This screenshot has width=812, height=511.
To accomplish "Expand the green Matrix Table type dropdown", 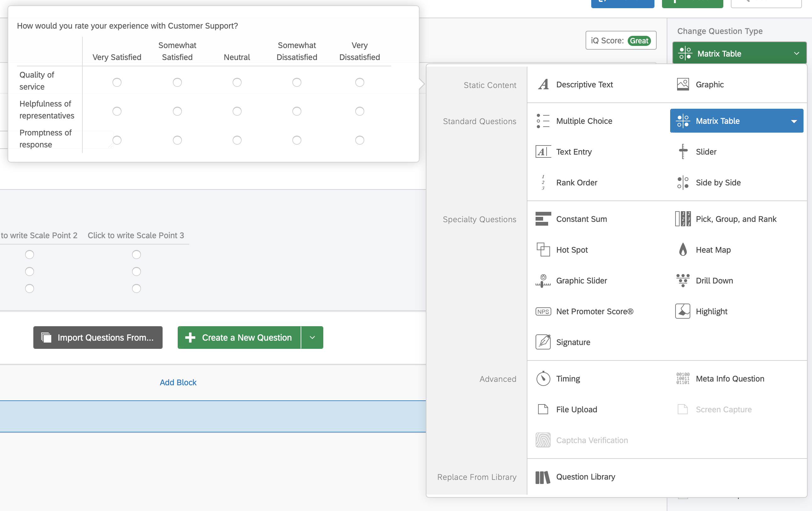I will (796, 54).
